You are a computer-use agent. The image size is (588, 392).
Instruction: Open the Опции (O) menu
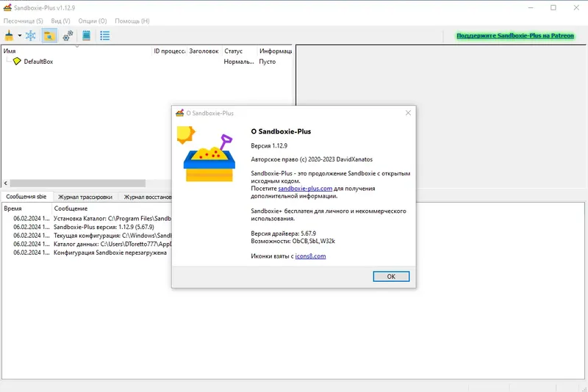93,21
